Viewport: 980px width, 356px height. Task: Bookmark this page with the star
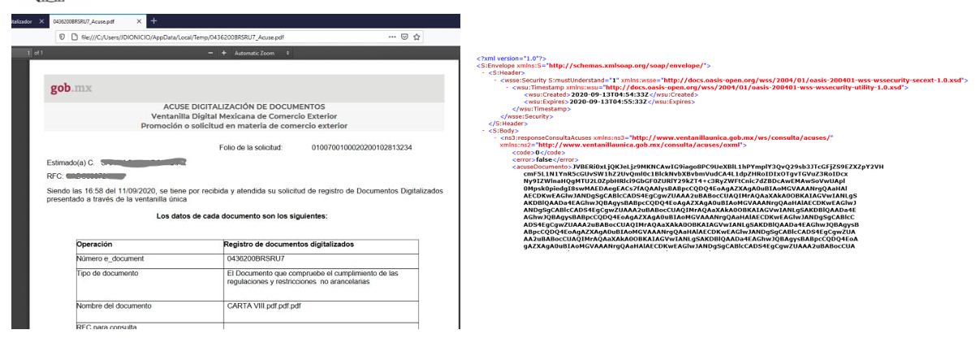(x=417, y=37)
